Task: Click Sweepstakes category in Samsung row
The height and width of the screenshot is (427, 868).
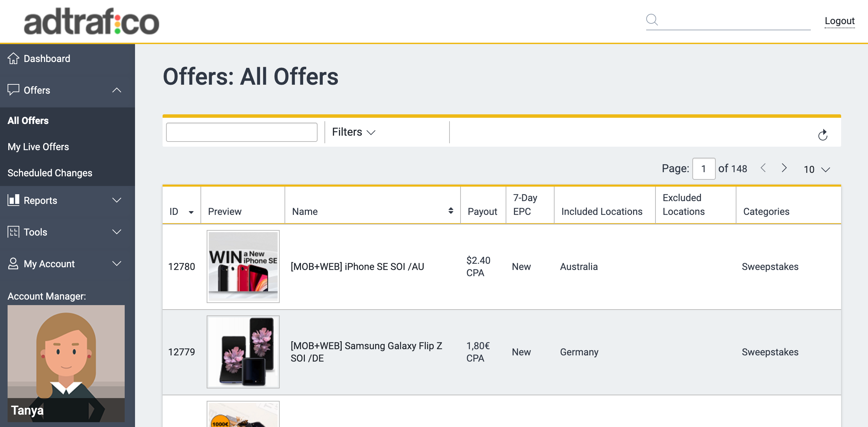Action: [770, 352]
